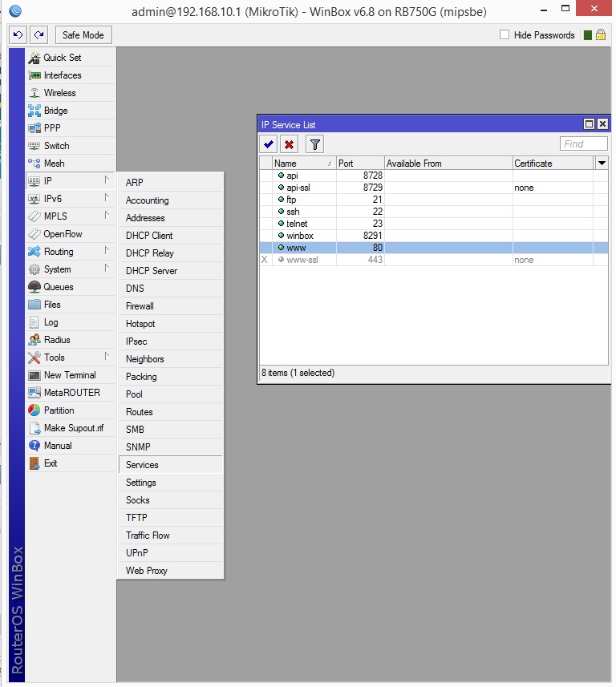Open DNS from the IP submenu
Viewport: 616px width, 687px height.
171,289
